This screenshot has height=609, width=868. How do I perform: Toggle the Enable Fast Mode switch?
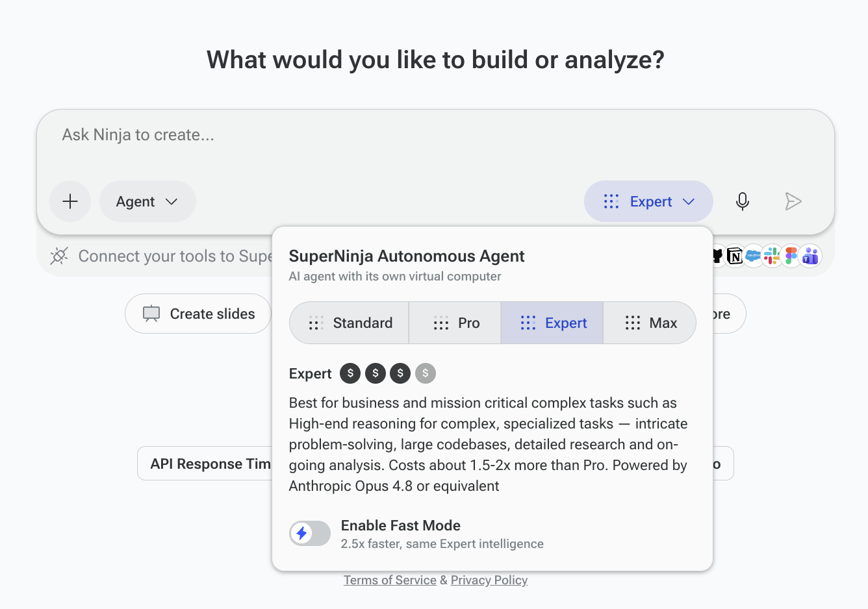click(310, 534)
